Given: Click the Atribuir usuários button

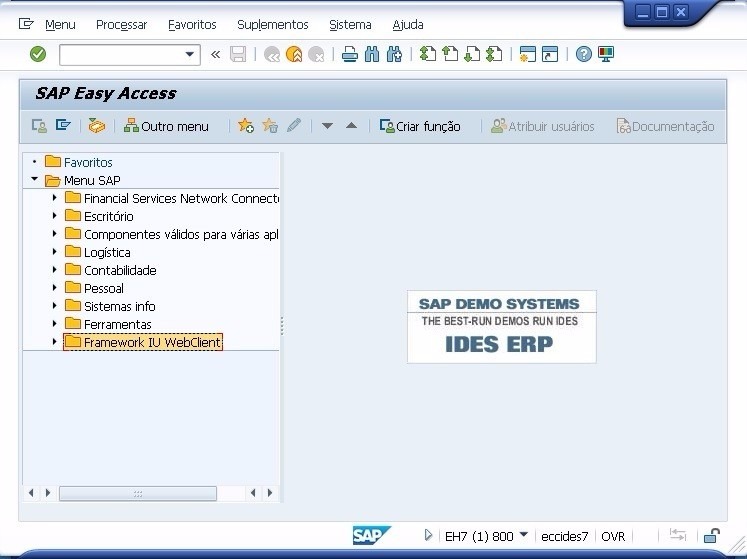Looking at the screenshot, I should [x=542, y=126].
